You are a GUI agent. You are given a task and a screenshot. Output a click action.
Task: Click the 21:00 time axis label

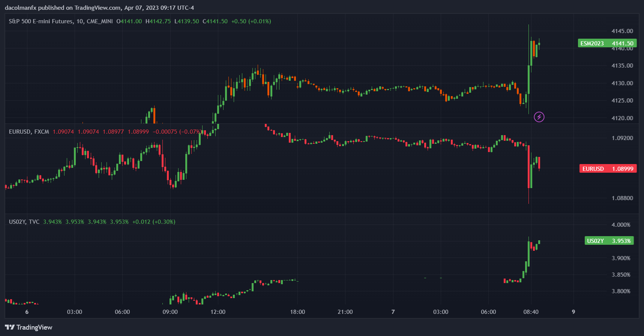point(345,312)
